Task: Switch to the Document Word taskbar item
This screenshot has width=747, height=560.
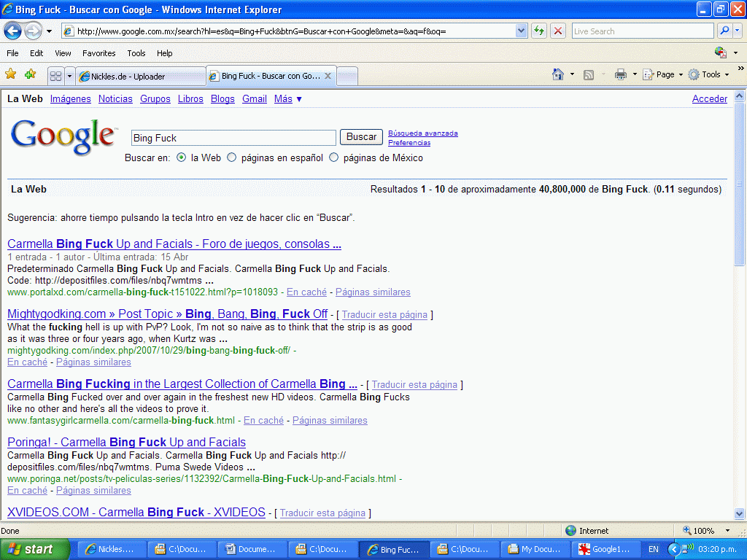Action: click(x=252, y=549)
